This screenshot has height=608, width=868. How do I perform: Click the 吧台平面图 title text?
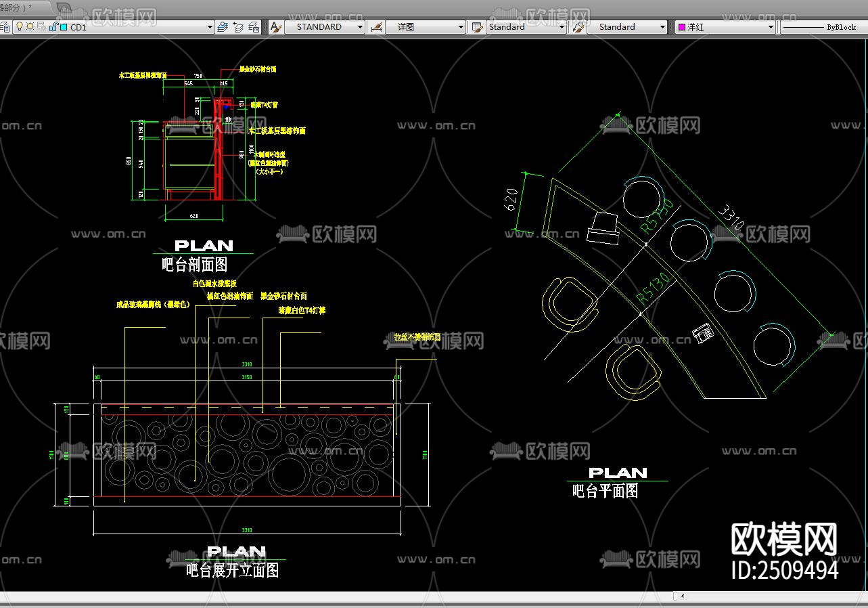tap(606, 491)
